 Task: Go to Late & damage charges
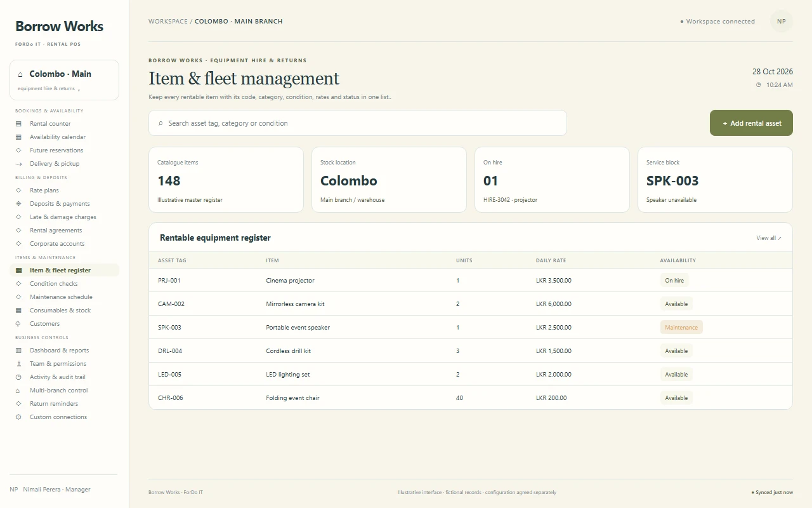[63, 217]
